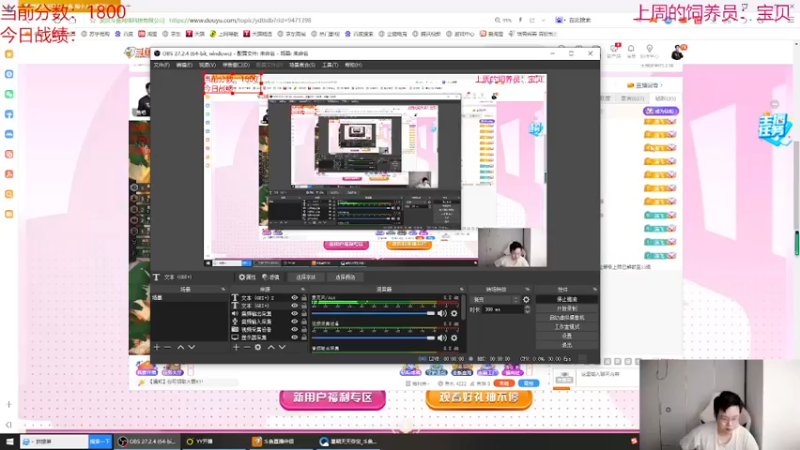Viewport: 800px width, 450px height.
Task: Move source up with Sources panel arrow
Action: point(271,347)
